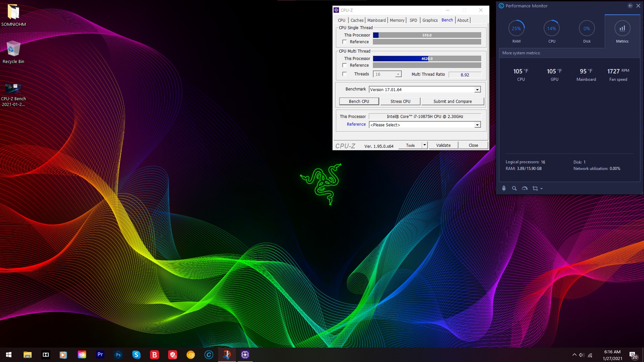Image resolution: width=644 pixels, height=362 pixels.
Task: Tick the Threads checkbox
Action: [x=344, y=74]
